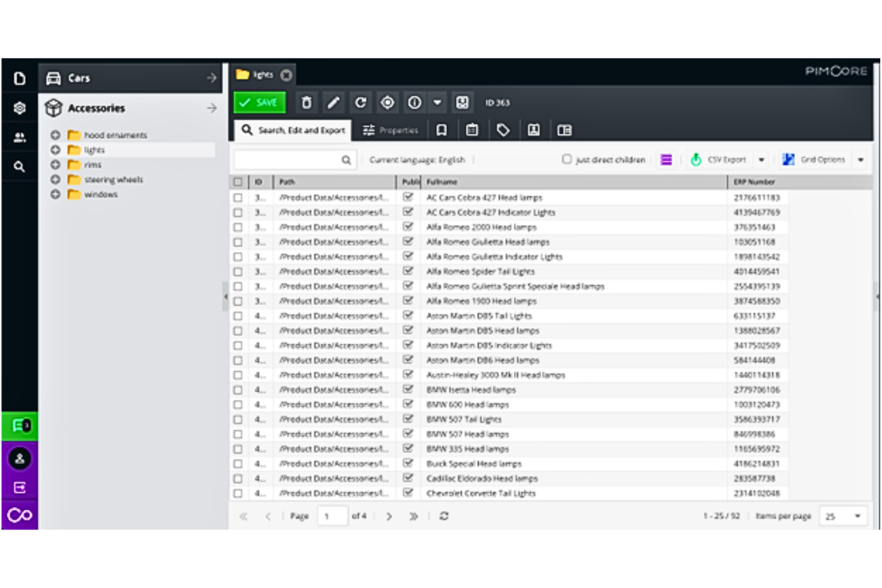
Task: Click the toolbar icon left of ID 363
Action: (462, 102)
